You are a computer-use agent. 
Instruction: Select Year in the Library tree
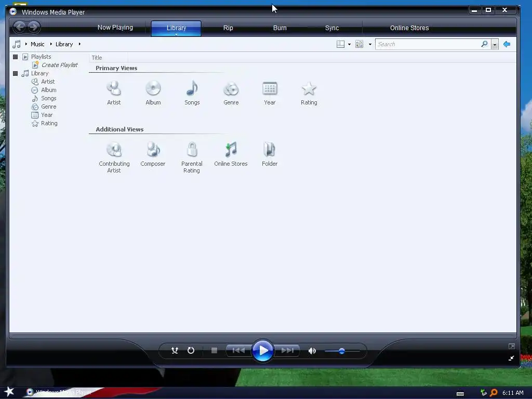point(46,115)
